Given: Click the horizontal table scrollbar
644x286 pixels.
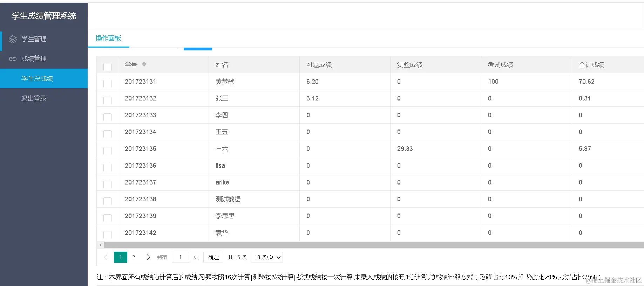Looking at the screenshot, I should tap(374, 245).
